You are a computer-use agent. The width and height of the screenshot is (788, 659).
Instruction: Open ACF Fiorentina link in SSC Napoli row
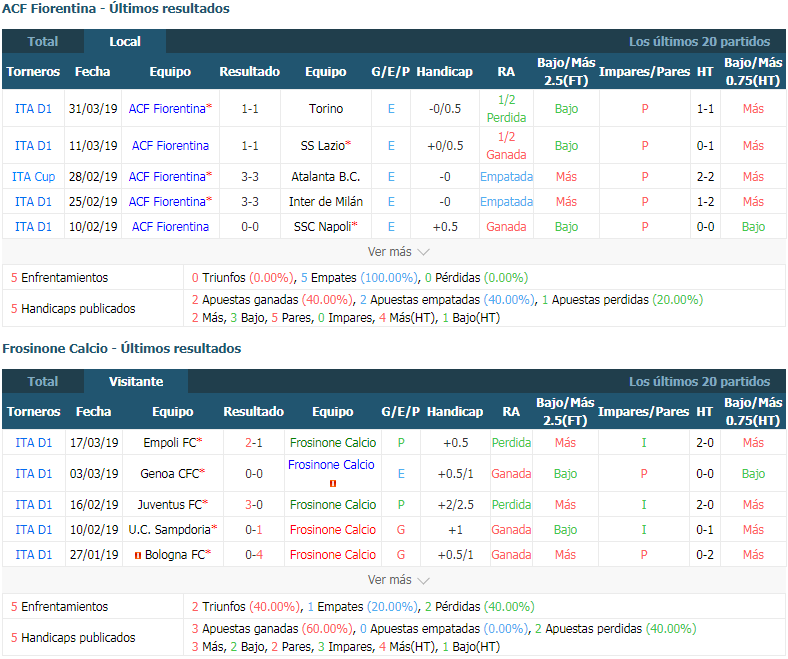pyautogui.click(x=170, y=227)
